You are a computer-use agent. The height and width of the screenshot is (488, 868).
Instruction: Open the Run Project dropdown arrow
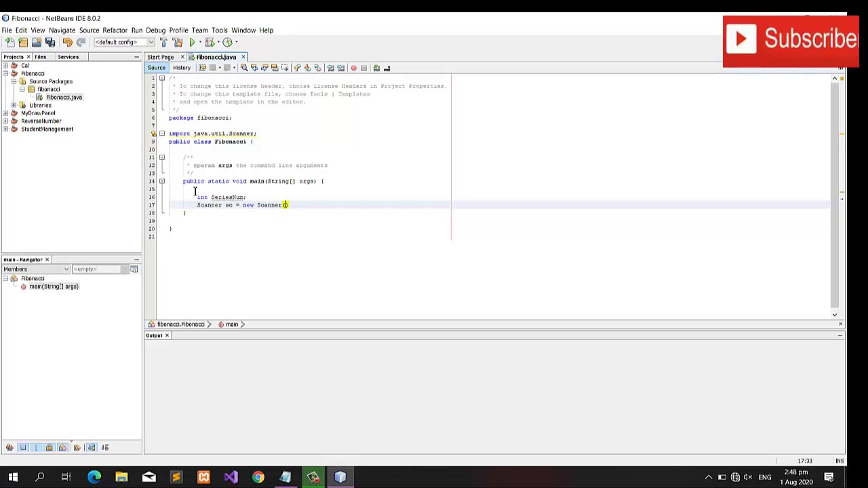(200, 42)
